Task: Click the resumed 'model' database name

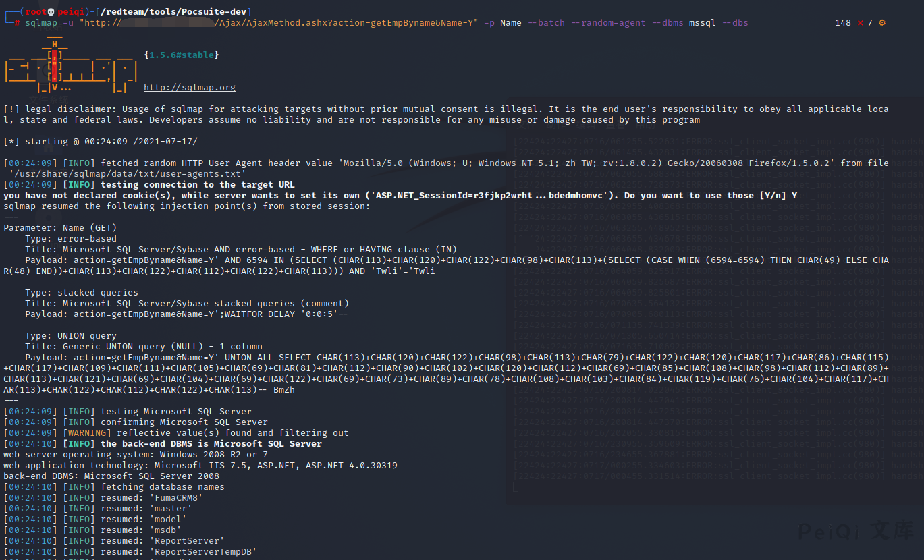Action: (168, 520)
